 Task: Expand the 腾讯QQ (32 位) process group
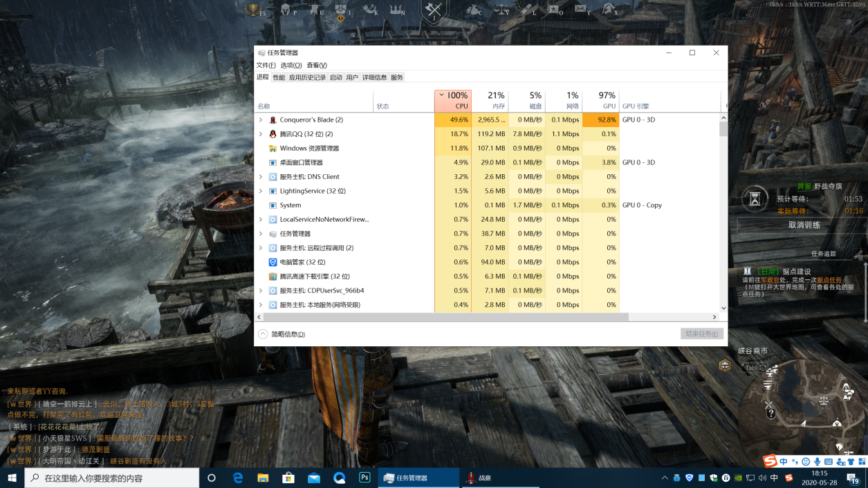coord(261,134)
